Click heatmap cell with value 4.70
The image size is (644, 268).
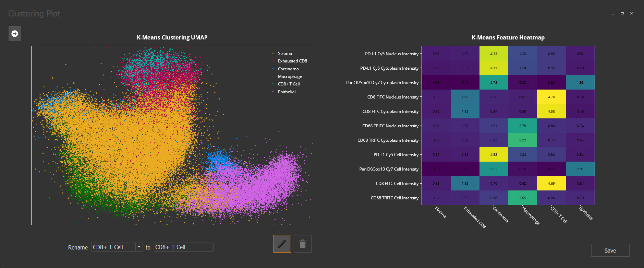551,97
